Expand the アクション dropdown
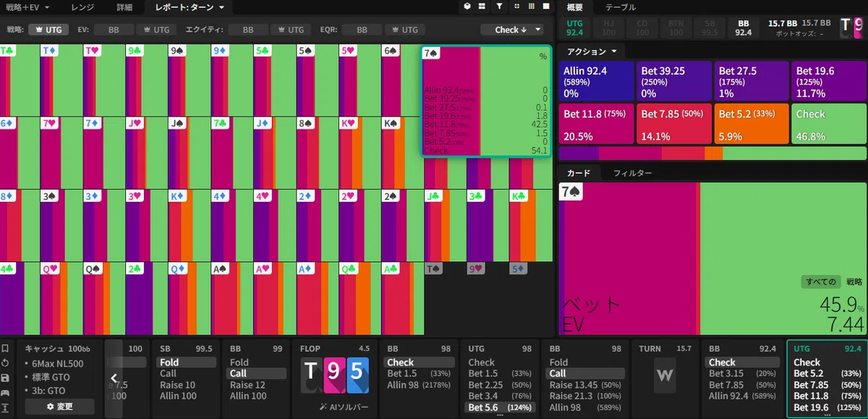The image size is (868, 419). pyautogui.click(x=592, y=51)
